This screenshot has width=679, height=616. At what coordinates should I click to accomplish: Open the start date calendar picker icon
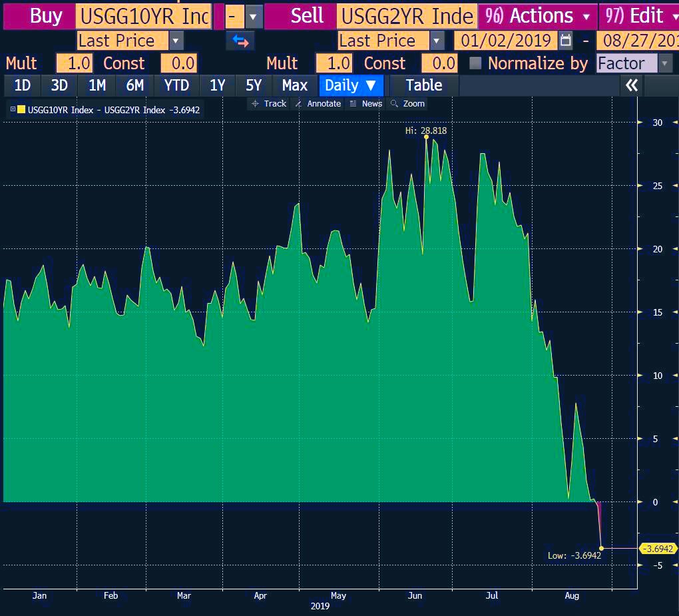(565, 41)
